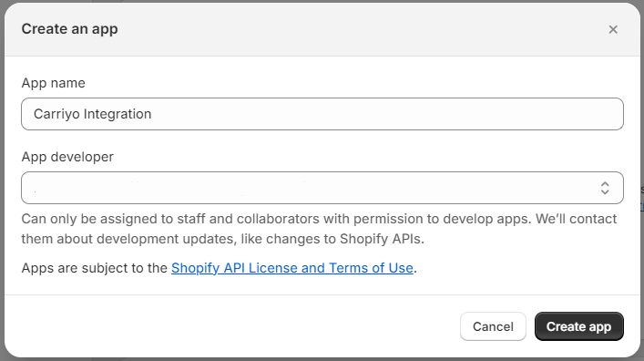This screenshot has width=644, height=361.
Task: Open the App developer dropdown
Action: 322,188
